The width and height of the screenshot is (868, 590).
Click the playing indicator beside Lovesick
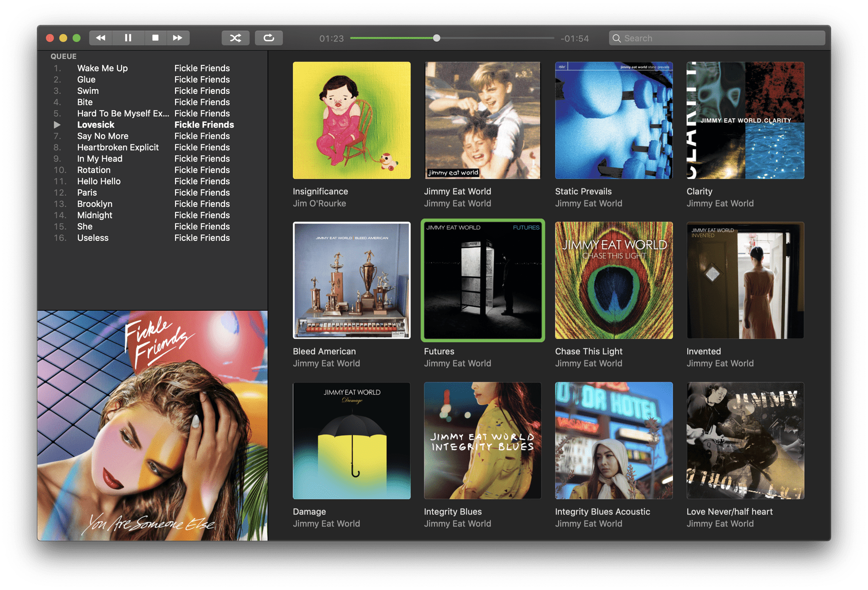point(57,125)
